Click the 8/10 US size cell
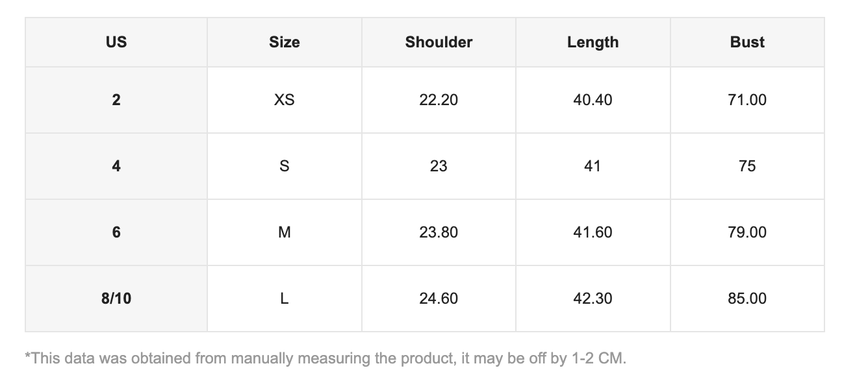 (116, 299)
